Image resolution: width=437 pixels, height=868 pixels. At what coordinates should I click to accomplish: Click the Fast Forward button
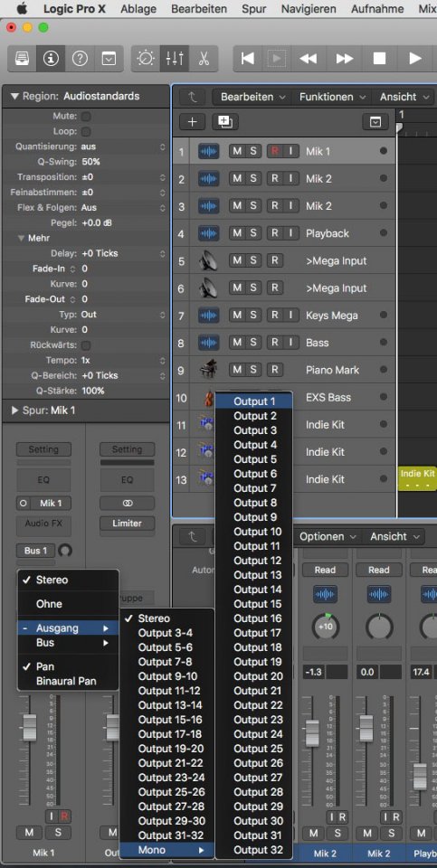click(344, 59)
